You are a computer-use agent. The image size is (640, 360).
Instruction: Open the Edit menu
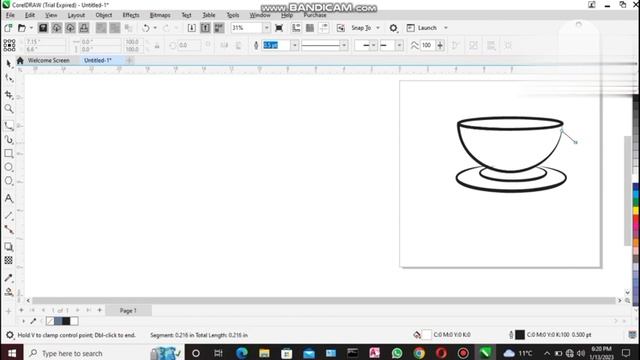pyautogui.click(x=30, y=15)
